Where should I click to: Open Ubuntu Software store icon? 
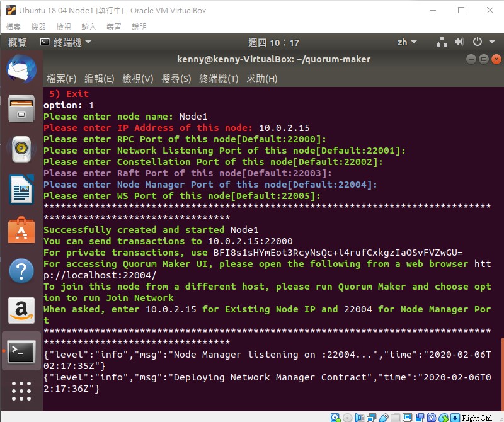click(x=21, y=230)
